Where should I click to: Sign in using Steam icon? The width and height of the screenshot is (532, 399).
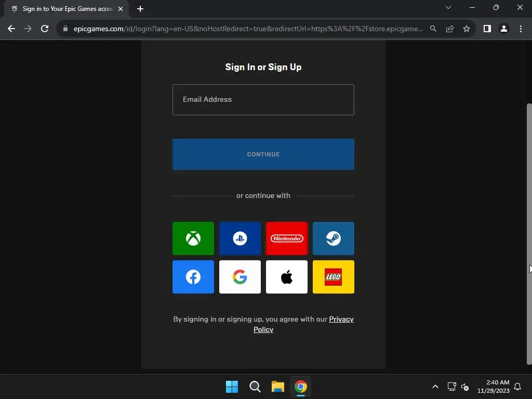pos(334,238)
